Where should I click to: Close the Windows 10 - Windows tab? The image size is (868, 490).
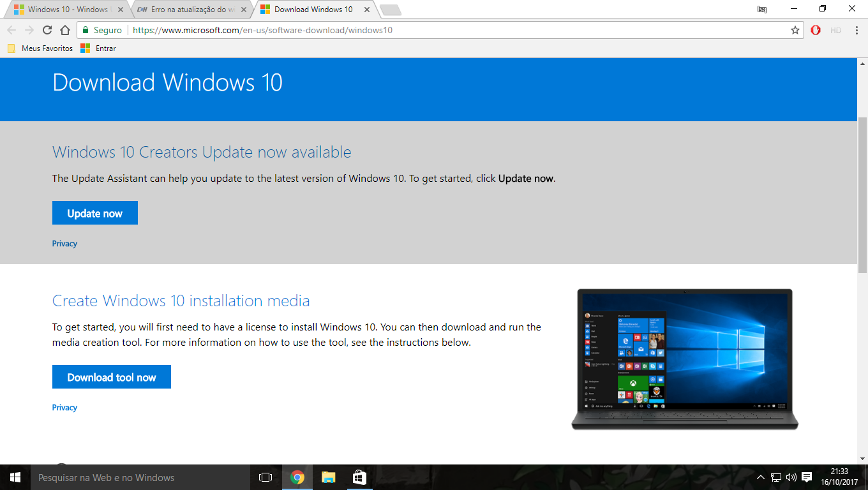[x=119, y=10]
